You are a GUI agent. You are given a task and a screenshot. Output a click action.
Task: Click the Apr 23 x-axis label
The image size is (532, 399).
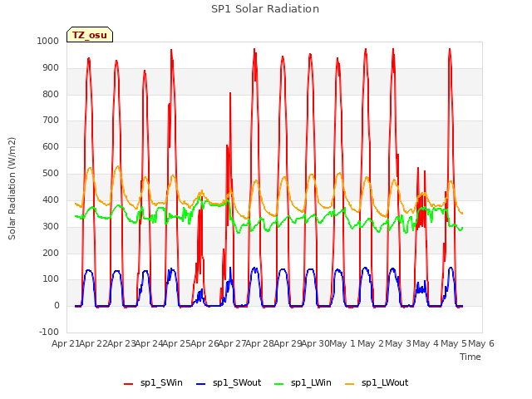pos(121,343)
